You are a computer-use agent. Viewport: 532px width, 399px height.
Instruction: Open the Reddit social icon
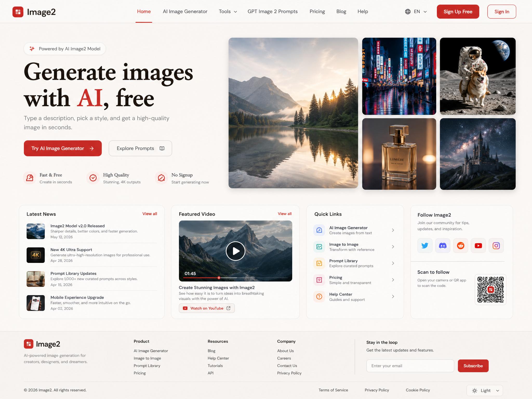point(461,245)
